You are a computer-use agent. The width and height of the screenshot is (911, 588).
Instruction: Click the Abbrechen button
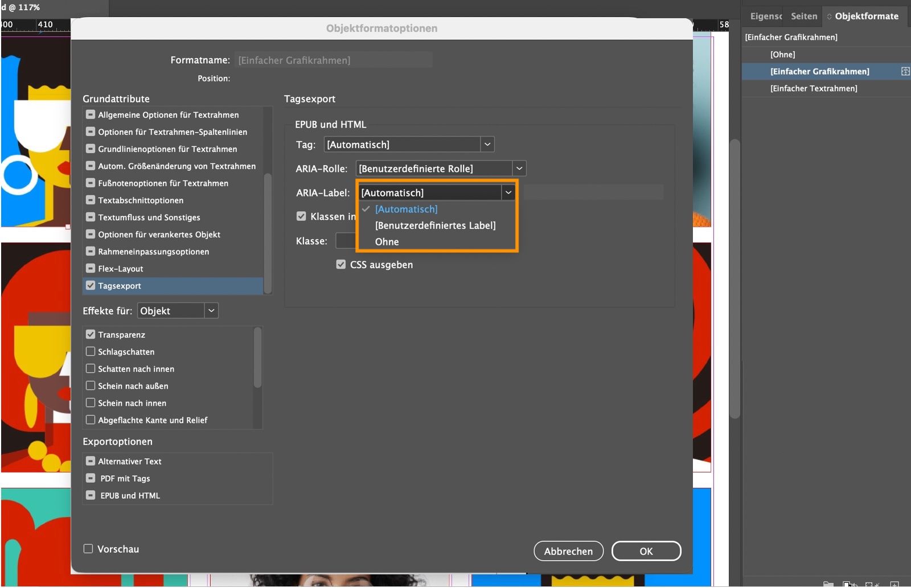click(568, 550)
